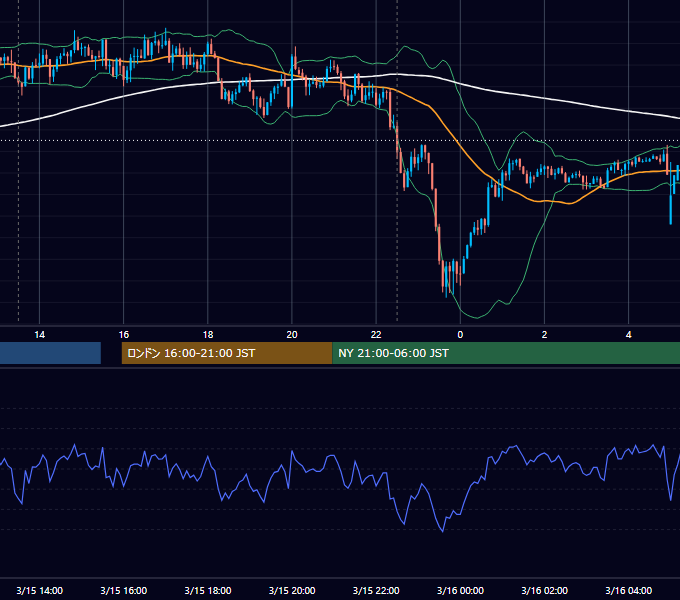680x600 pixels.
Task: Select the 2 hour axis label
Action: (544, 335)
